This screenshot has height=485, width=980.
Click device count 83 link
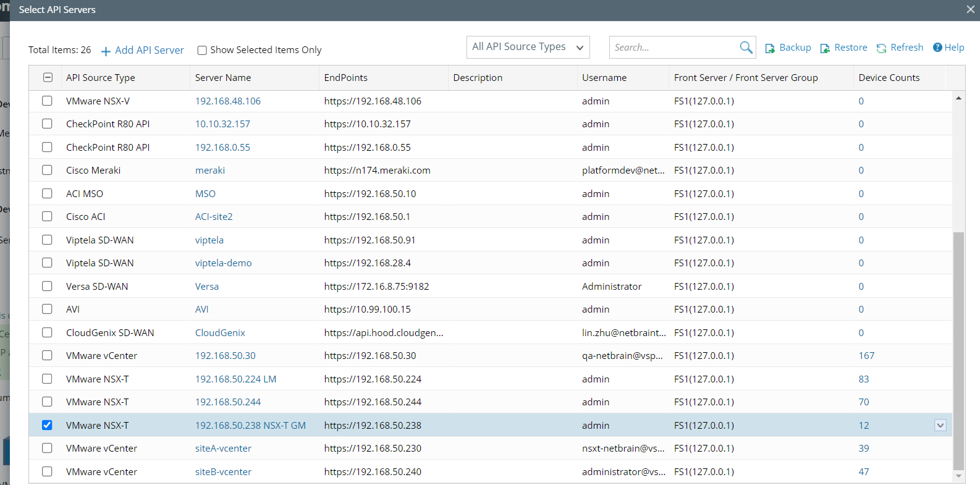[x=864, y=379]
